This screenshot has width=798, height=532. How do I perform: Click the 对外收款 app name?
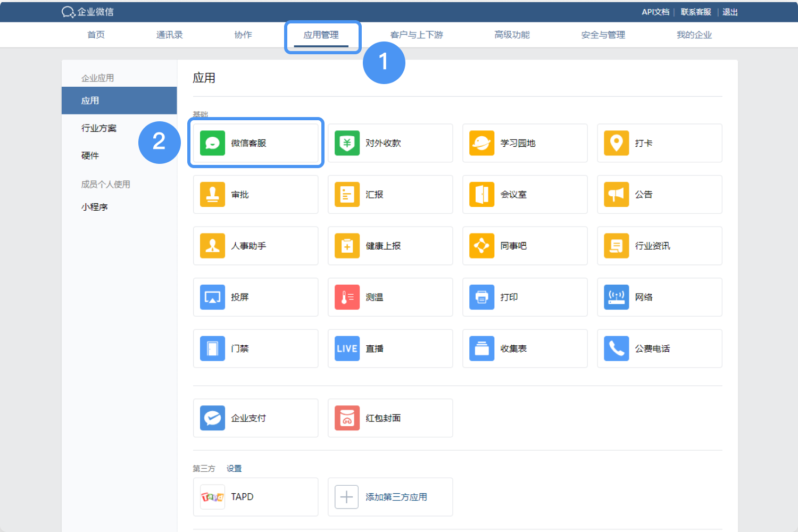coord(383,143)
